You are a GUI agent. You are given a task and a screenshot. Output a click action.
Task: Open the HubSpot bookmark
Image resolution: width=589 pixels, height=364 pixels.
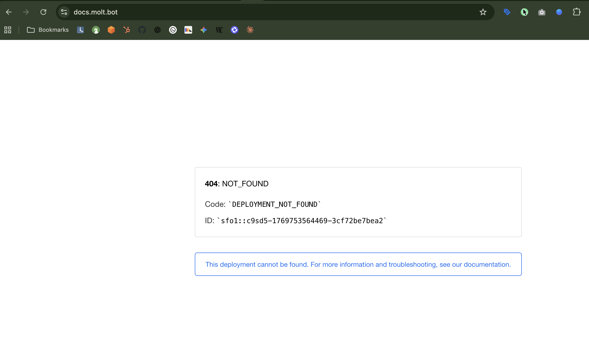[127, 30]
